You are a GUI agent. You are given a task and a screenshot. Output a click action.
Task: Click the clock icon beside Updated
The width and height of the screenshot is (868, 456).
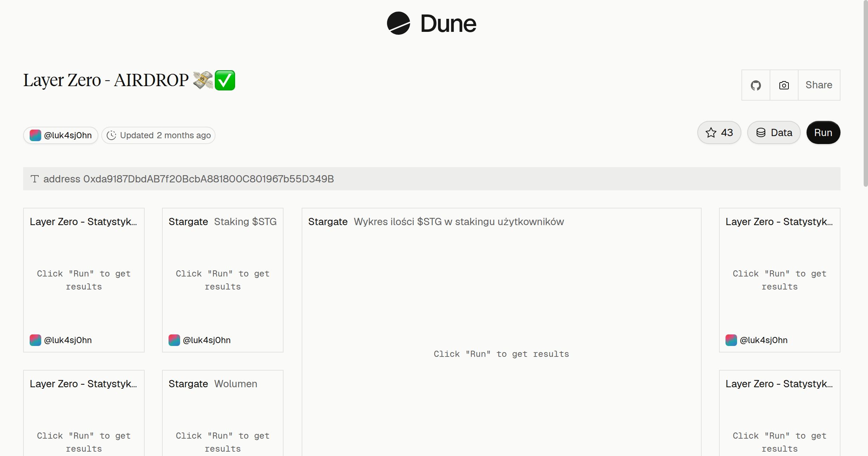tap(111, 135)
